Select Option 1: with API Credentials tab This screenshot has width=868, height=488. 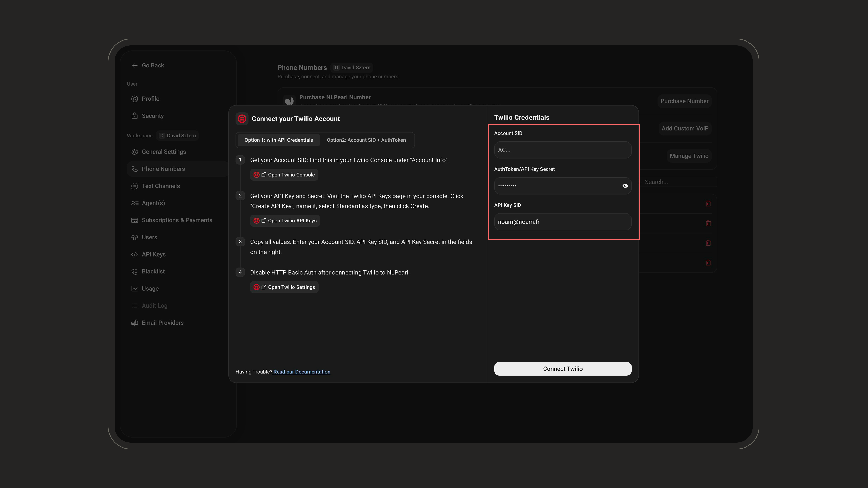279,140
